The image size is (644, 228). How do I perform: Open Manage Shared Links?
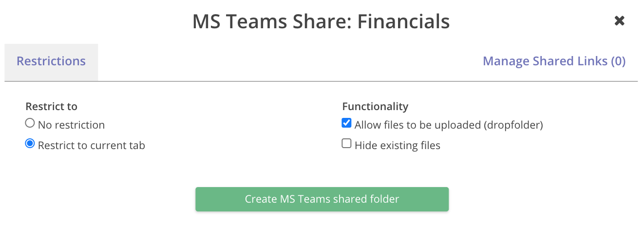[554, 61]
